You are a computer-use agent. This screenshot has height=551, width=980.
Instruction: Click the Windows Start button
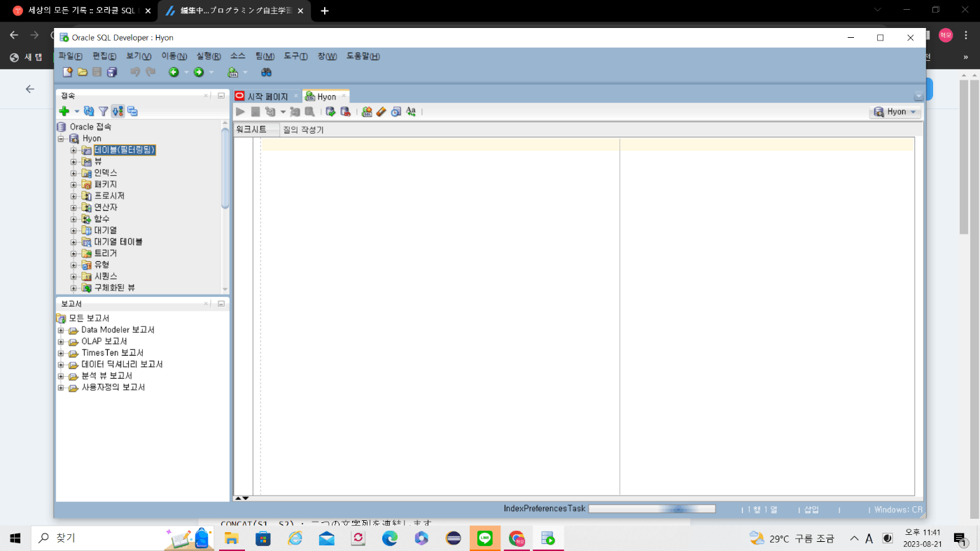15,538
